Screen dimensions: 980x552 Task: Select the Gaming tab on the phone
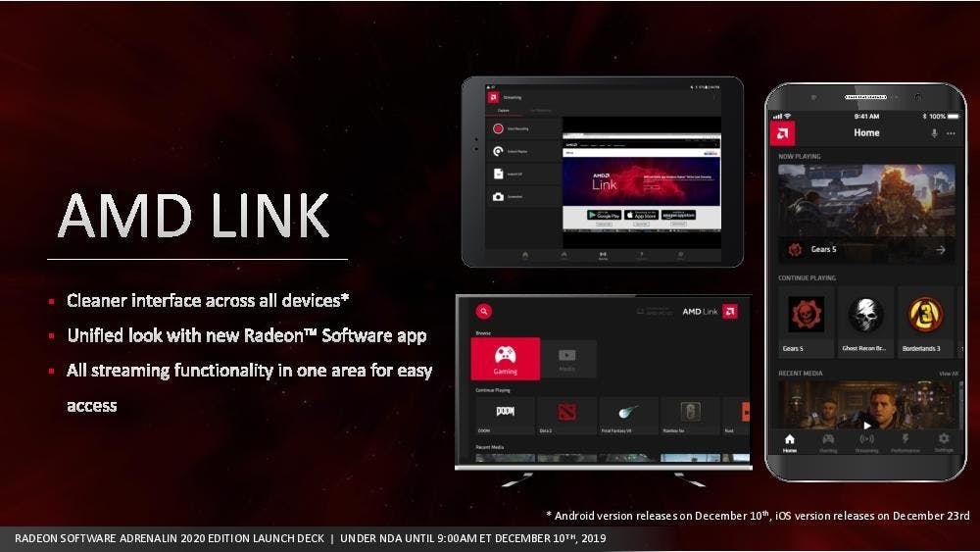click(828, 442)
